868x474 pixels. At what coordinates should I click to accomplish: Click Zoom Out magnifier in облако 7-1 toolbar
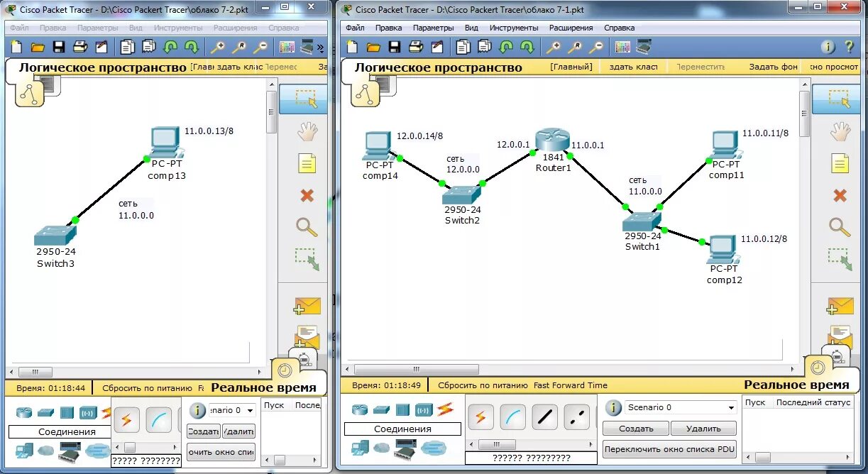coord(596,48)
